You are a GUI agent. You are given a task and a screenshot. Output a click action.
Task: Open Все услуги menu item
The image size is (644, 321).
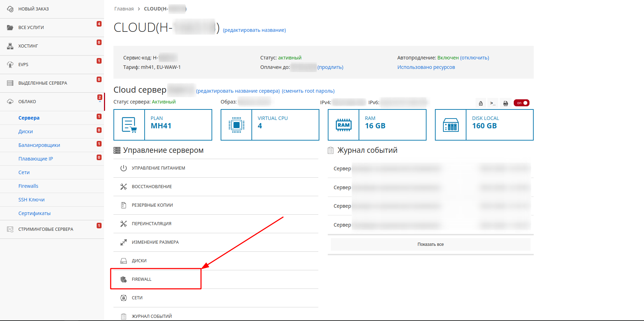click(52, 28)
